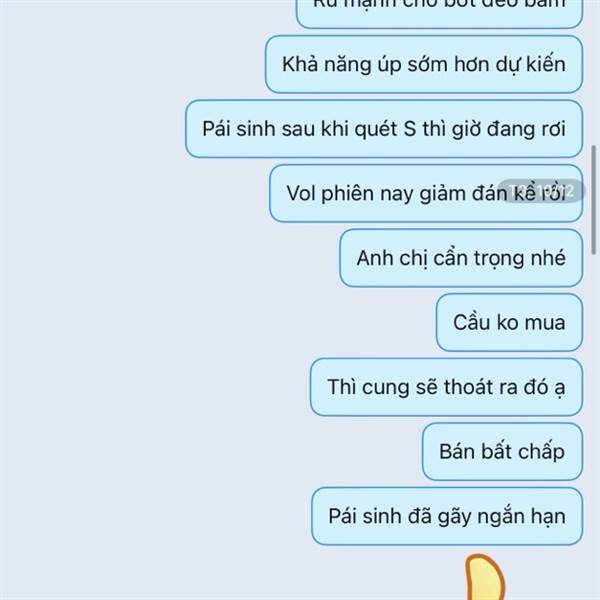600x600 pixels.
Task: Tap the word 'Thì' starting the supply message
Action: click(x=341, y=387)
